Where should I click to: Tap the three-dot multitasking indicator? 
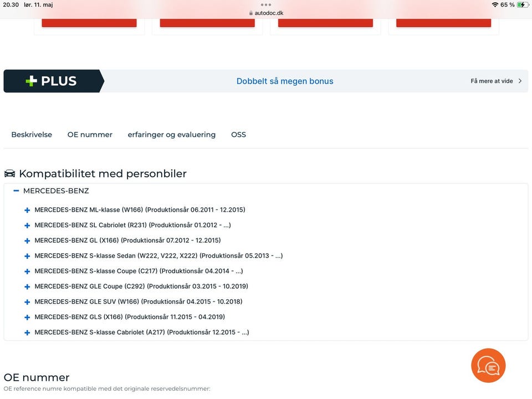coord(266,5)
